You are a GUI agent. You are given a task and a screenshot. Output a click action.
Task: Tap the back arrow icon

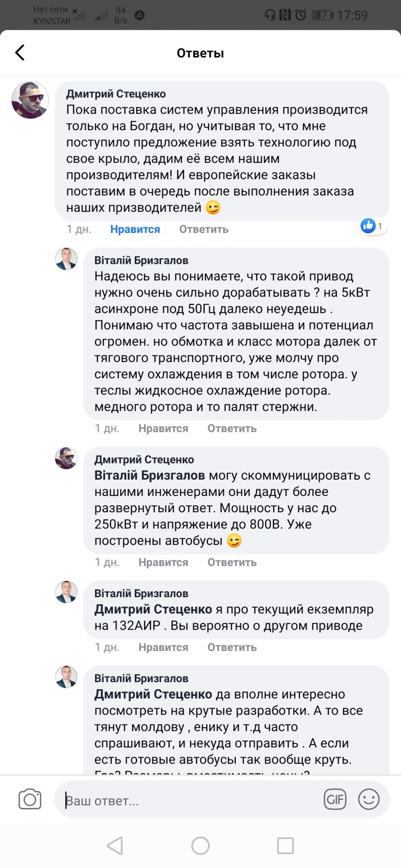click(x=20, y=53)
